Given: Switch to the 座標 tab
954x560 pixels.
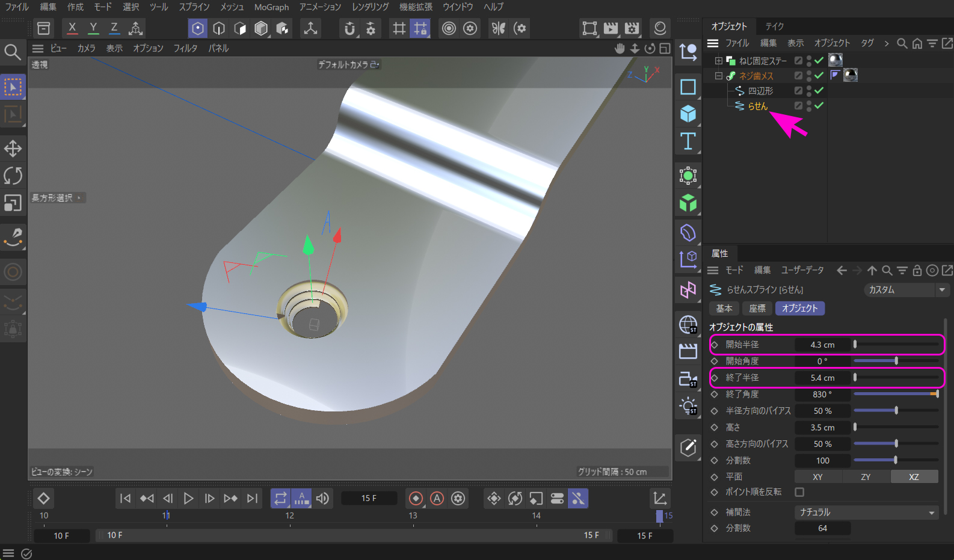Looking at the screenshot, I should (x=757, y=309).
